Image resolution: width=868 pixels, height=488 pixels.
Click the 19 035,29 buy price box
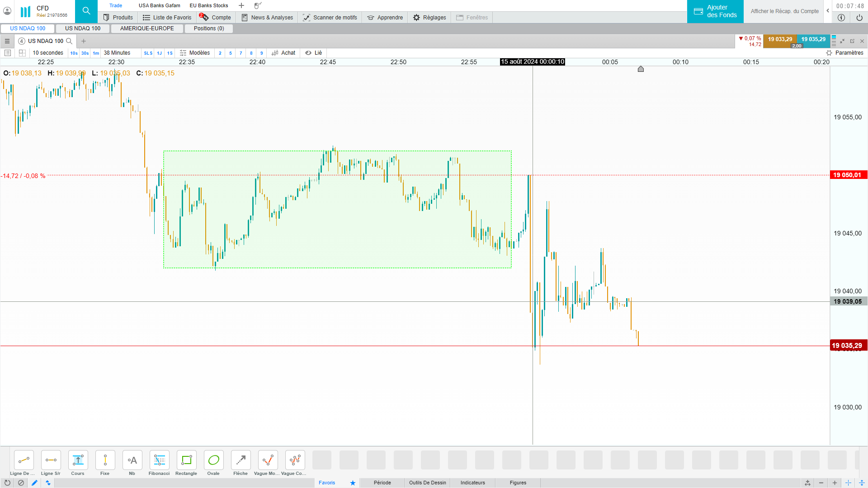click(813, 39)
